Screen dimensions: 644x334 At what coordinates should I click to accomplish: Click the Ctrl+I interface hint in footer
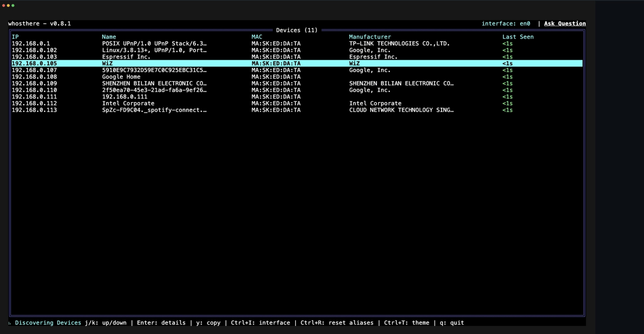[x=260, y=323]
